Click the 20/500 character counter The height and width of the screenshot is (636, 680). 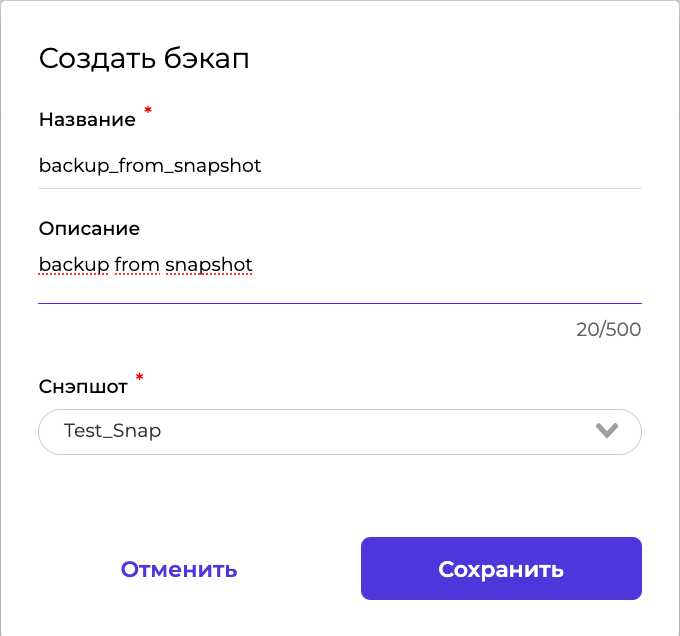point(608,329)
